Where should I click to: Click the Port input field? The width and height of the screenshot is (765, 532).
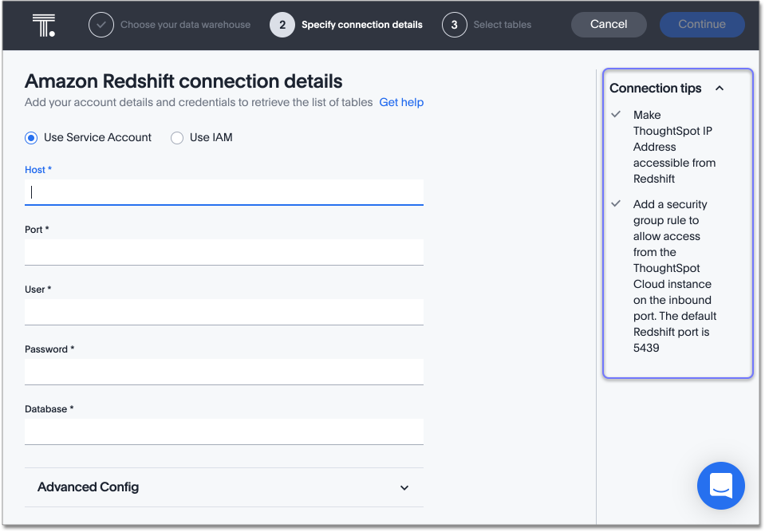point(223,251)
